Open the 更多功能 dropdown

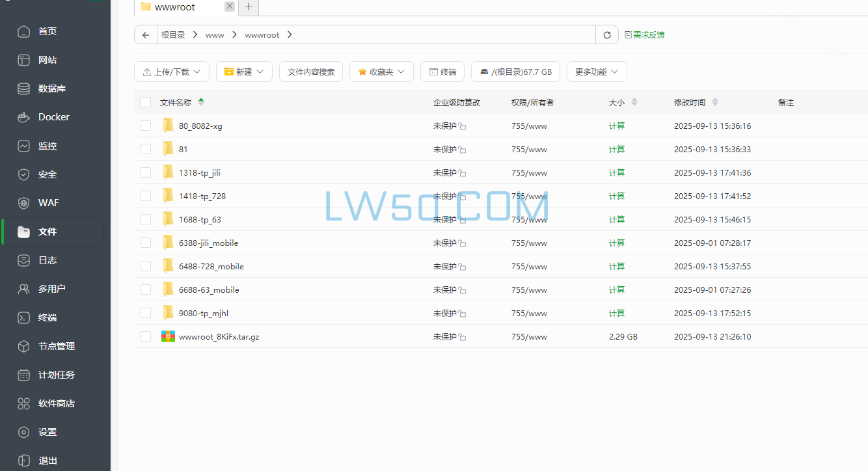tap(596, 72)
